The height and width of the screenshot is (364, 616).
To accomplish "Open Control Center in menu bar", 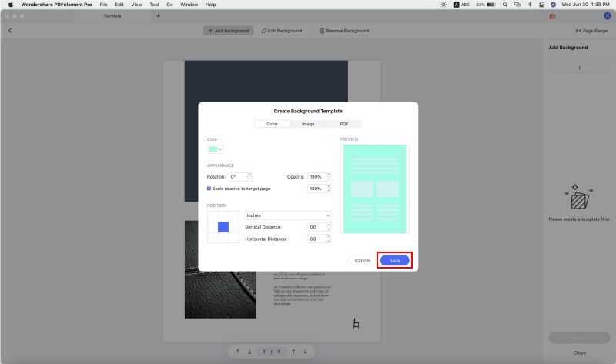I will tap(541, 5).
